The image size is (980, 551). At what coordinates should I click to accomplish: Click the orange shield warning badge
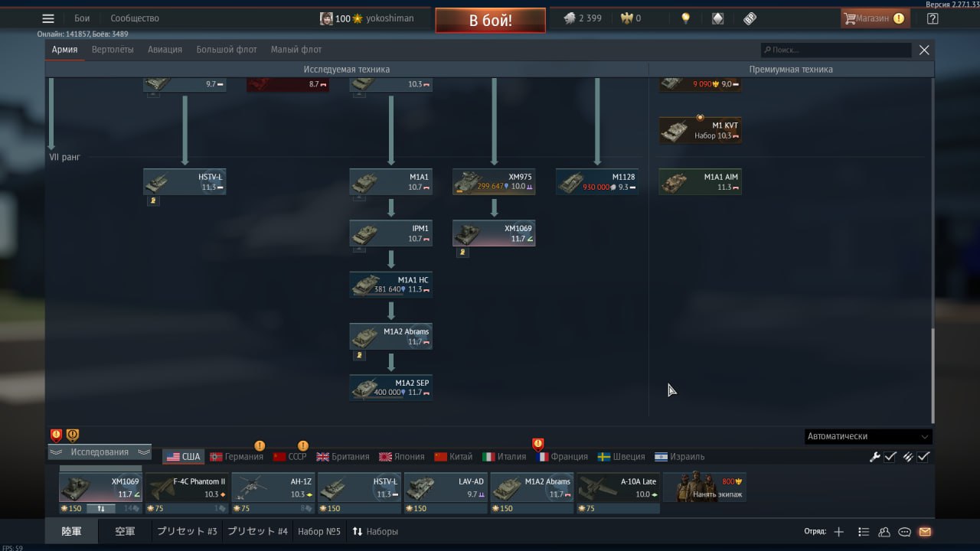point(73,435)
